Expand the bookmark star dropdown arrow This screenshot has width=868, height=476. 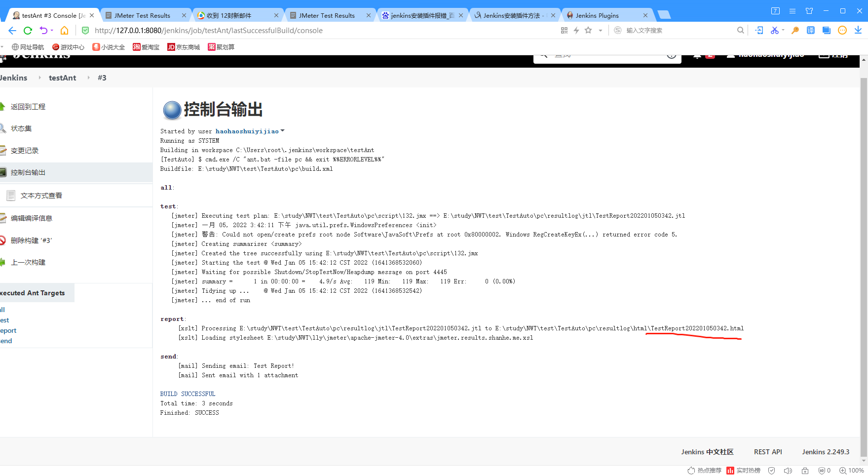coord(601,31)
